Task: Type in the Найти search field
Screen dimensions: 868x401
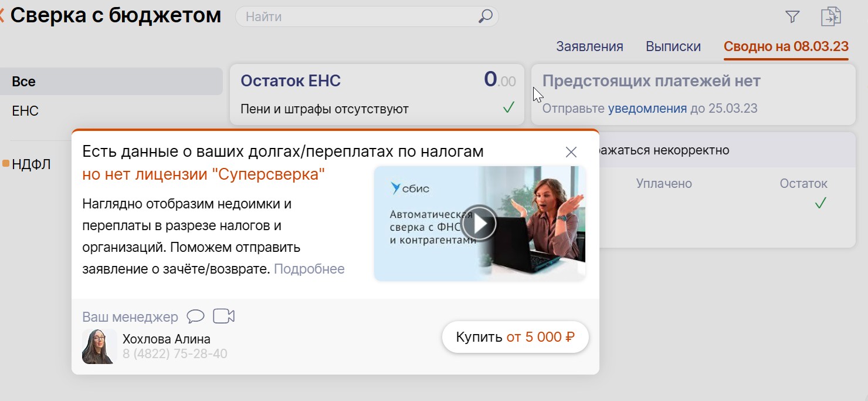Action: [x=358, y=16]
